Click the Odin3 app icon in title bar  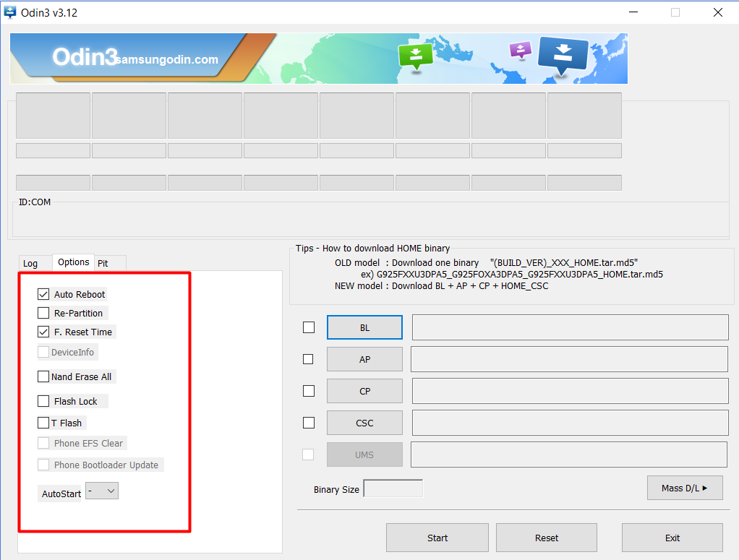click(x=10, y=12)
